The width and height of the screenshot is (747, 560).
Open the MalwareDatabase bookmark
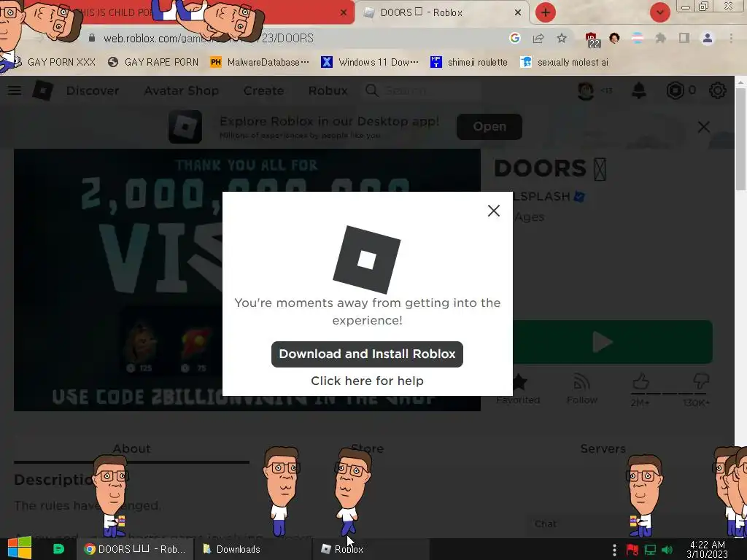(260, 62)
